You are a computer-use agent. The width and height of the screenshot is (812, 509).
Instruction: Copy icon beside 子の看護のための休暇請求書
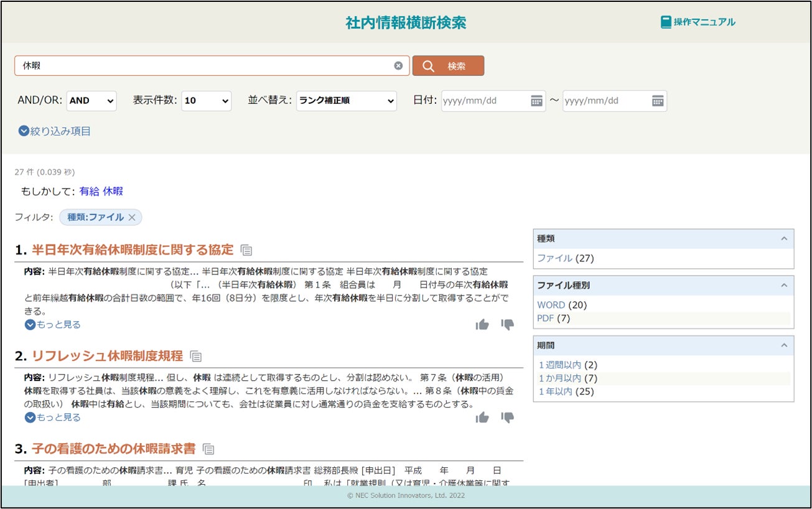pyautogui.click(x=208, y=449)
